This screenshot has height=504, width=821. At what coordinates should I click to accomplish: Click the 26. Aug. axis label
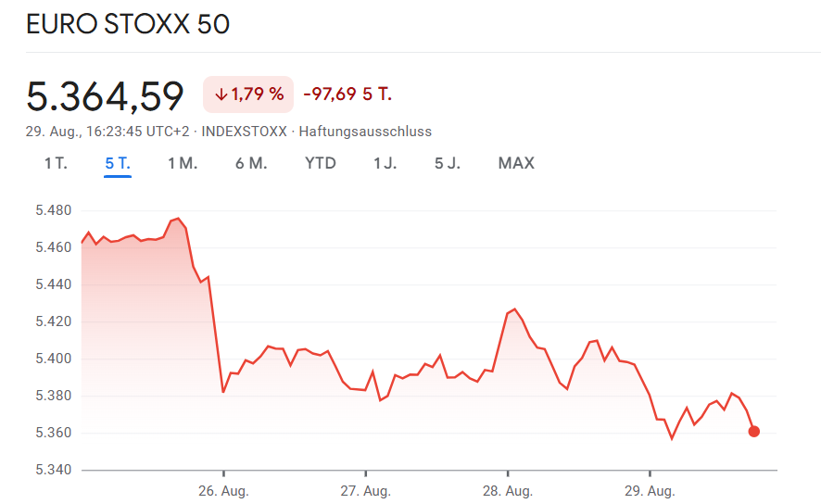click(223, 489)
